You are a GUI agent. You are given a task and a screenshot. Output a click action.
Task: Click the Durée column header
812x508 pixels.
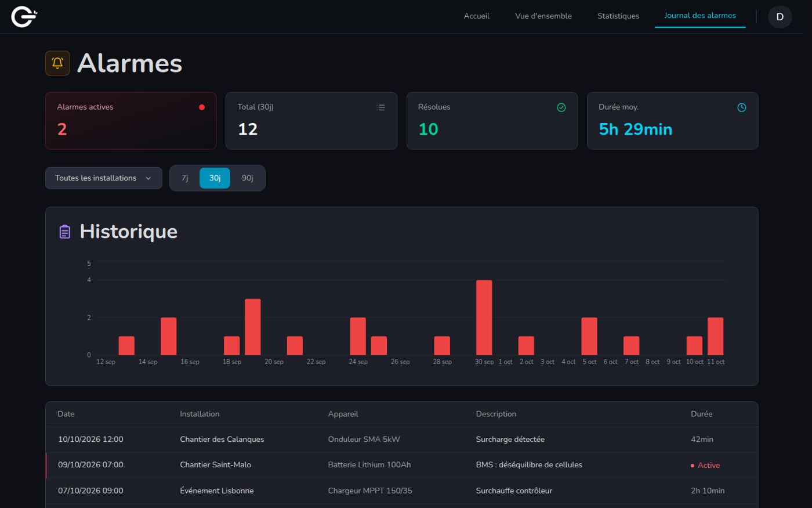point(701,414)
